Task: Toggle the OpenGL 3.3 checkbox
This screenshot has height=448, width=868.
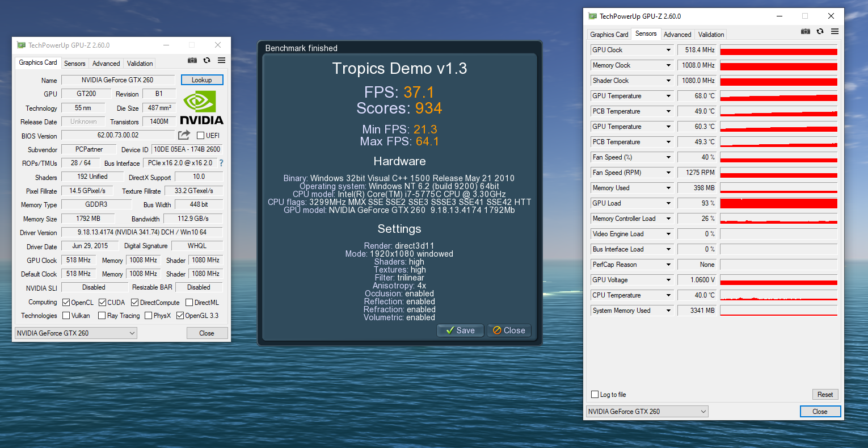Action: click(x=180, y=316)
